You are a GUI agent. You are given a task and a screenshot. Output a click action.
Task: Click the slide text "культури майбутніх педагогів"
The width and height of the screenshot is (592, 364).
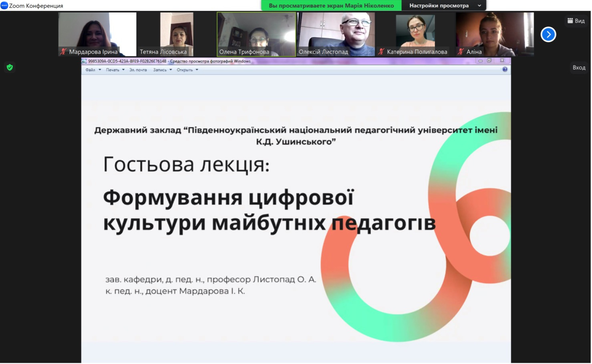(270, 223)
